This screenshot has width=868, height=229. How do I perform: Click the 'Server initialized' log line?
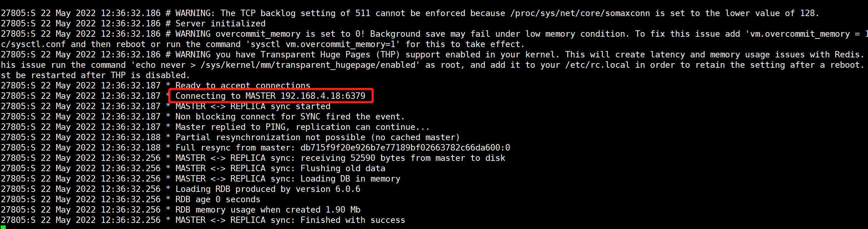(x=220, y=24)
